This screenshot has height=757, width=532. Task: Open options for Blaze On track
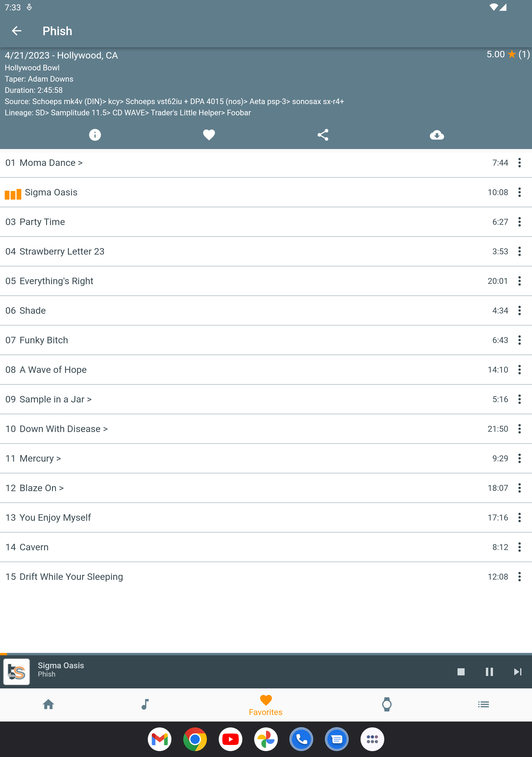click(x=519, y=488)
